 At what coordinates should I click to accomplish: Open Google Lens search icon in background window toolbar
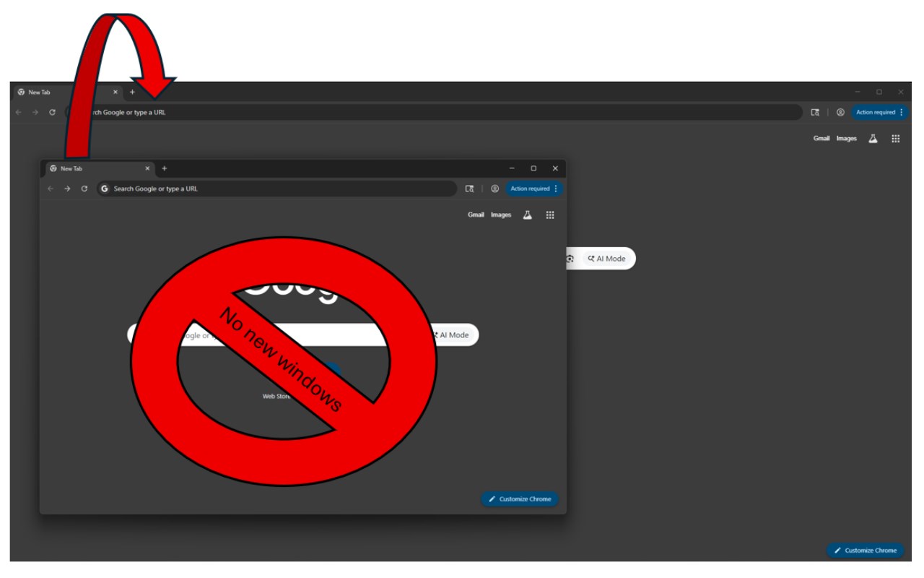click(x=815, y=112)
